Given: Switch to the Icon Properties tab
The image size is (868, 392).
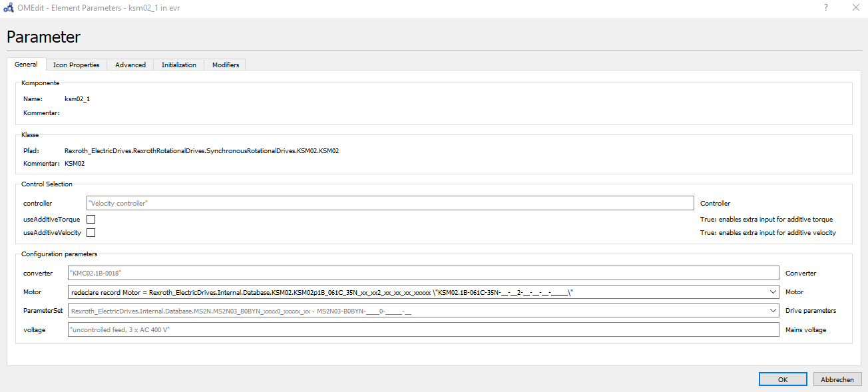Looking at the screenshot, I should click(76, 65).
